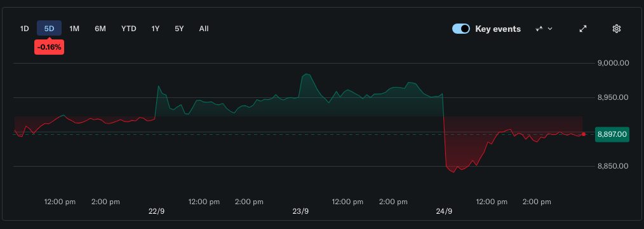Toggle the Key events switch
The image size is (644, 229).
pos(461,29)
